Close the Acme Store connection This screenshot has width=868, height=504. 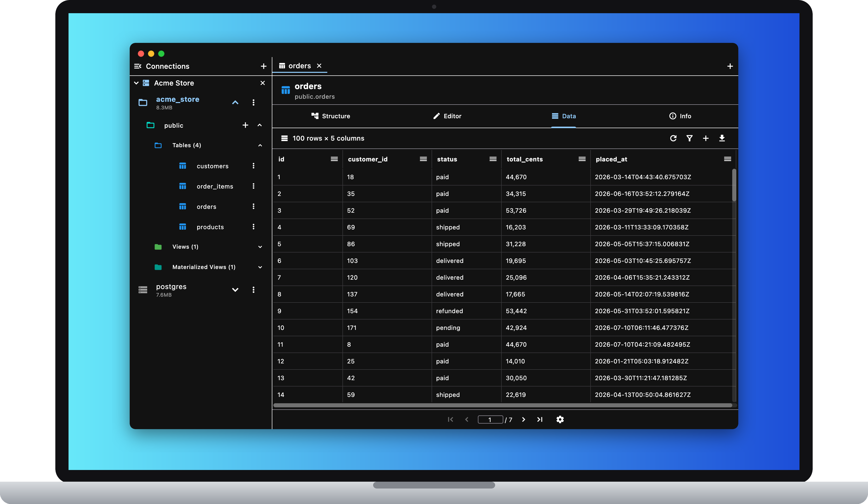(x=262, y=83)
